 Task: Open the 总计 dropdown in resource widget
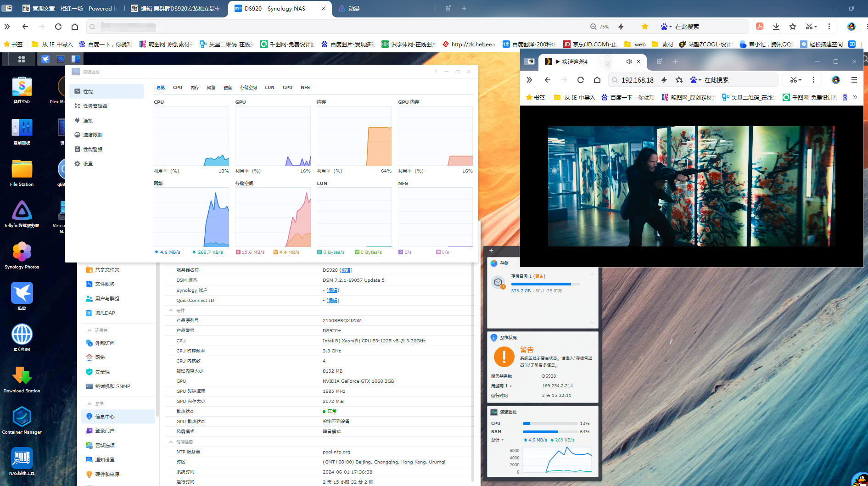(497, 440)
